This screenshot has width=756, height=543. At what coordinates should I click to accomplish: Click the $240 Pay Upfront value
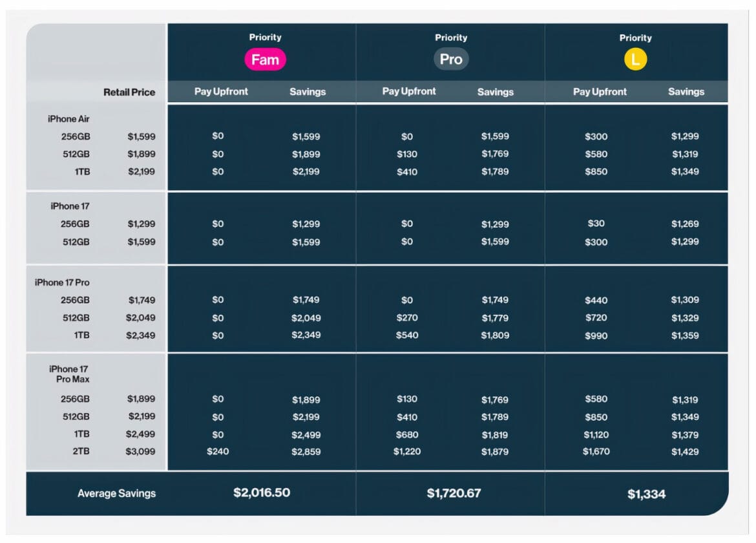pos(218,451)
